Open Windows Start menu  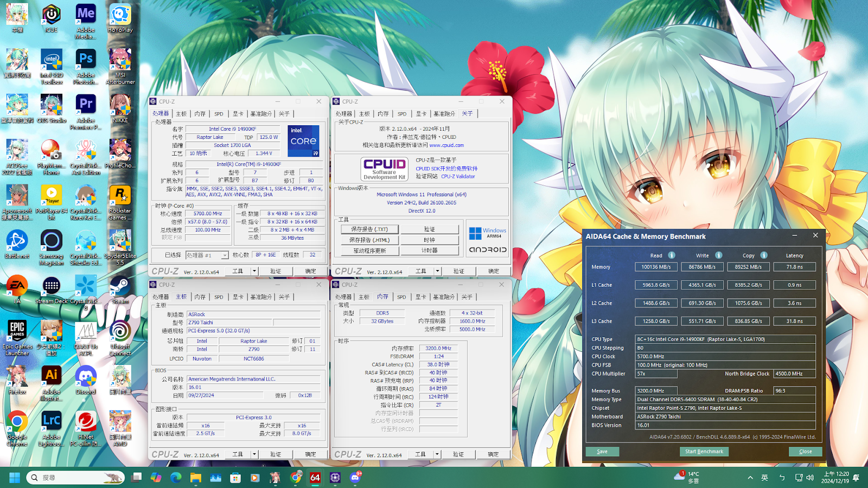click(15, 478)
